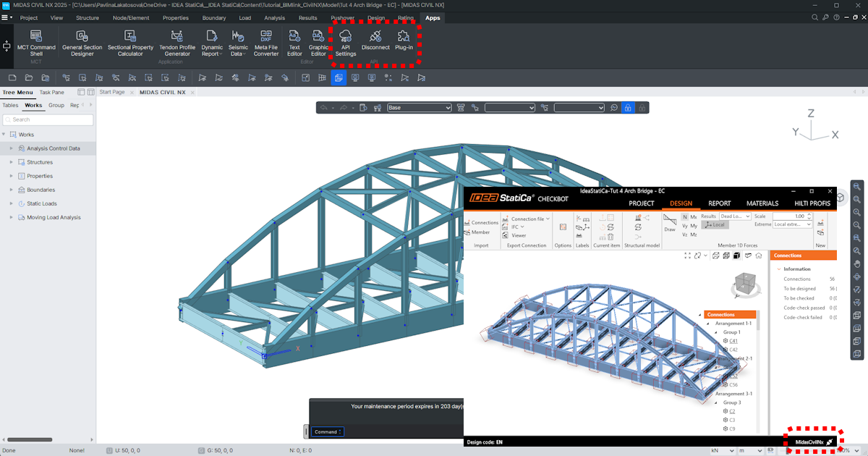Click the Search field in Tree Menu
This screenshot has height=456, width=868.
[47, 119]
